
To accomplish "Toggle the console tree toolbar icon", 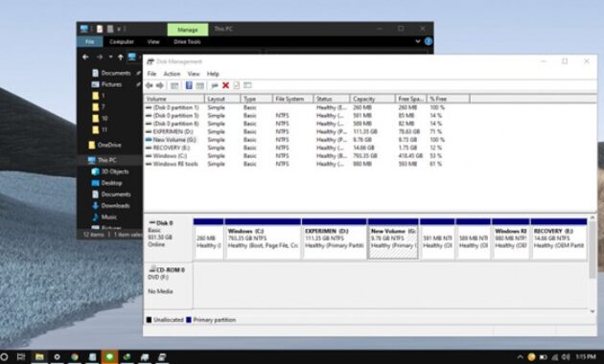I will pyautogui.click(x=174, y=85).
